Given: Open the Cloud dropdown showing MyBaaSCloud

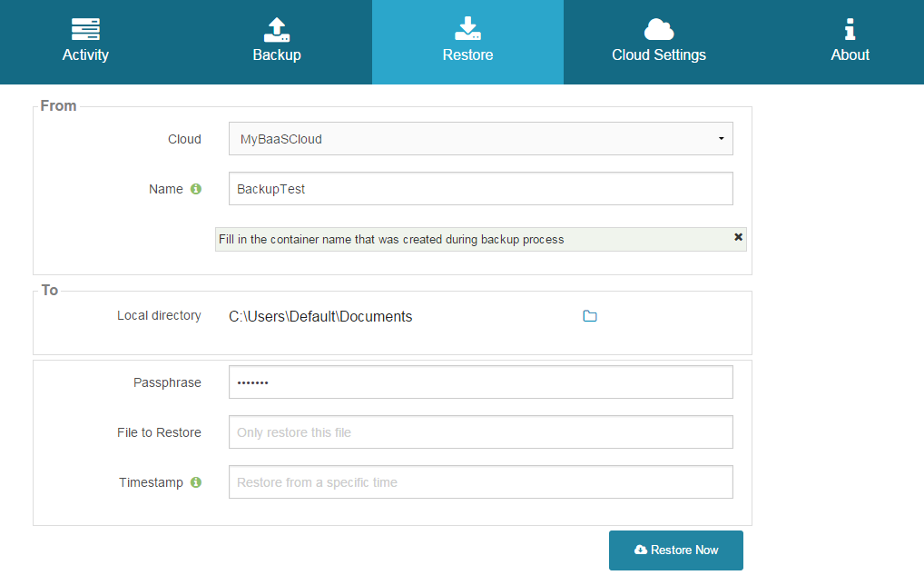Looking at the screenshot, I should [480, 139].
